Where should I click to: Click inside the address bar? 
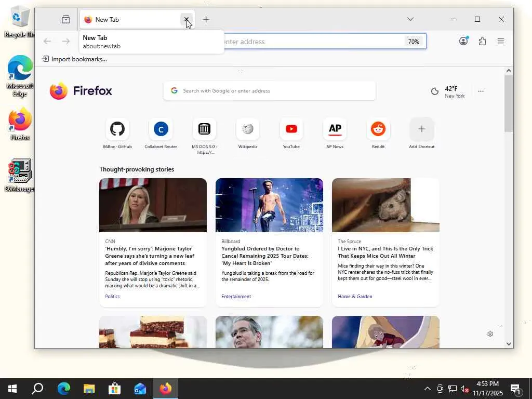[x=312, y=42]
